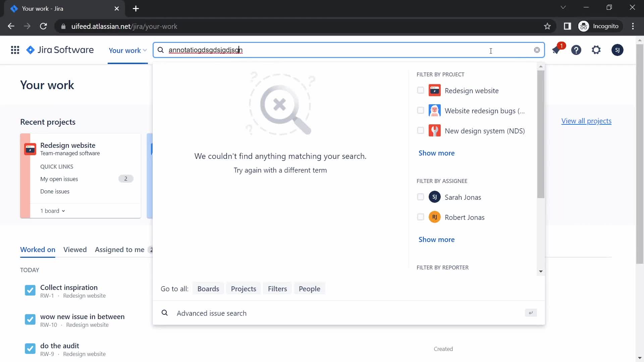The width and height of the screenshot is (644, 362).
Task: Open the settings gear icon
Action: pyautogui.click(x=597, y=50)
